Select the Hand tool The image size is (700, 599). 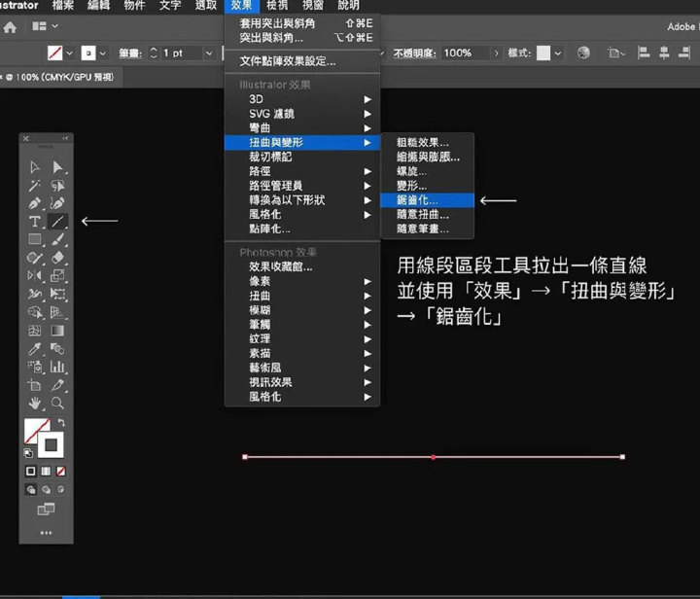[34, 403]
